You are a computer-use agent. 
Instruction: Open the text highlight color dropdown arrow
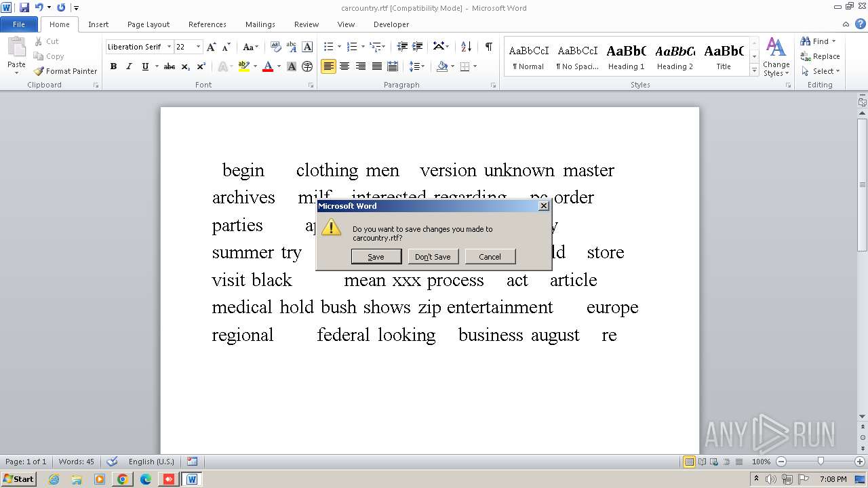(255, 66)
